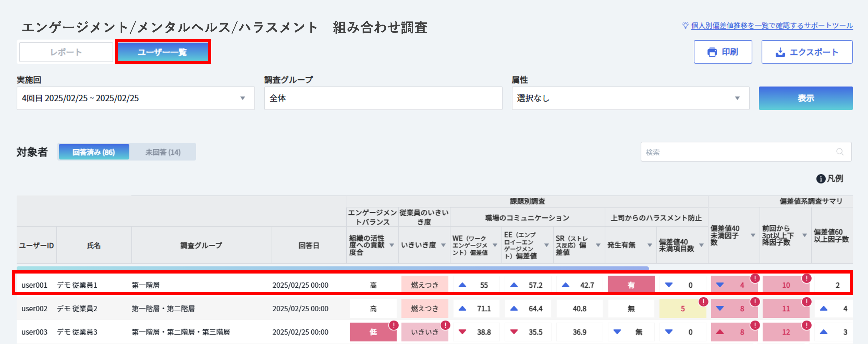This screenshot has height=344, width=868.
Task: Click alert badge on user003 value 12 cell
Action: (x=806, y=325)
